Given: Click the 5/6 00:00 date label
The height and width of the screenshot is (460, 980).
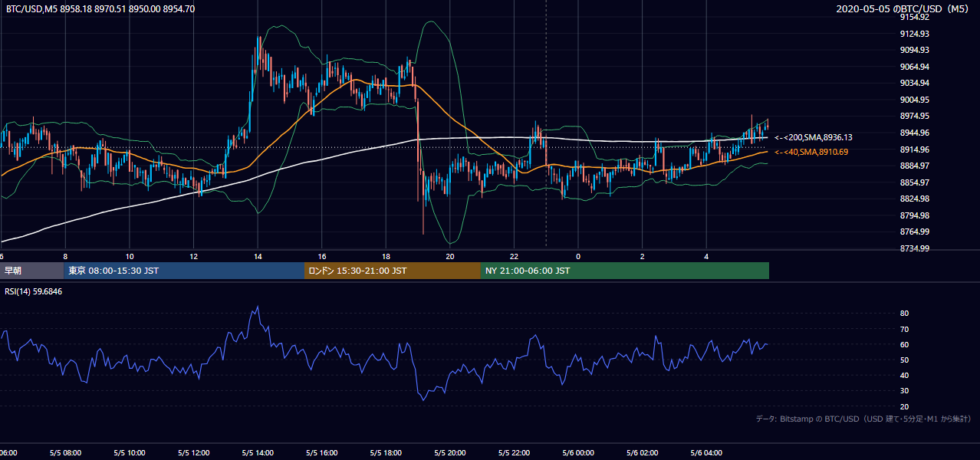Looking at the screenshot, I should coord(578,452).
